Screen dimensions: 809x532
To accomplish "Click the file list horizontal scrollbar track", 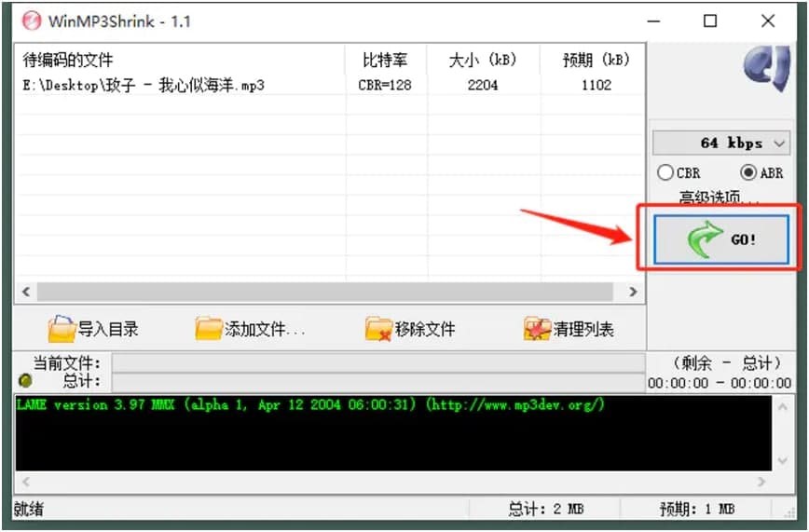I will [325, 292].
